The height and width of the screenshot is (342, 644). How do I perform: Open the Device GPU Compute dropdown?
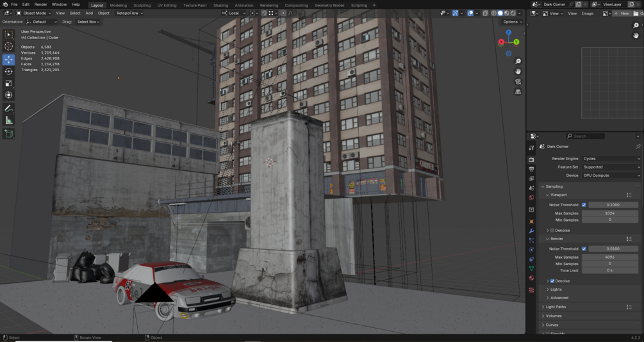pyautogui.click(x=611, y=175)
